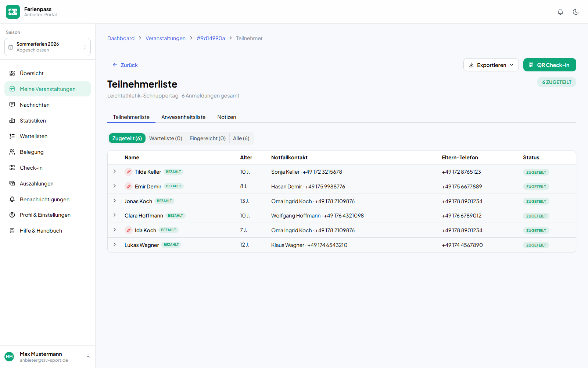Click ZUGETEILT status of Clara Hoffmann
The image size is (588, 368).
coord(536,216)
